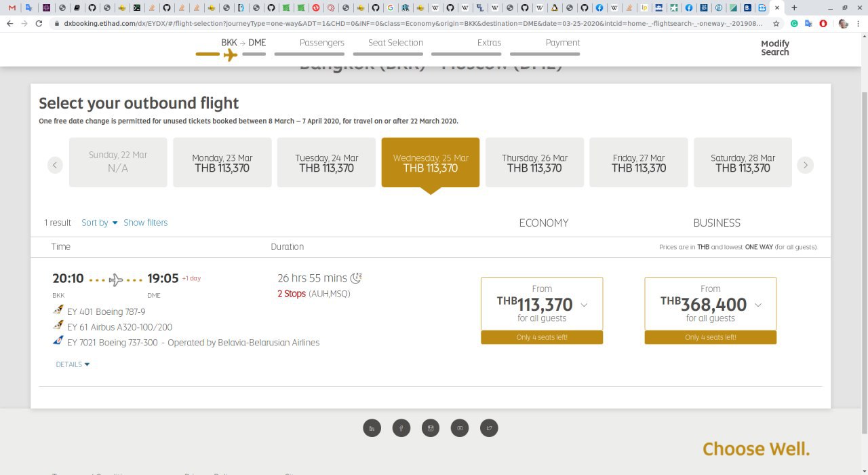Show later dates with right arrow
The width and height of the screenshot is (868, 475).
coord(805,165)
